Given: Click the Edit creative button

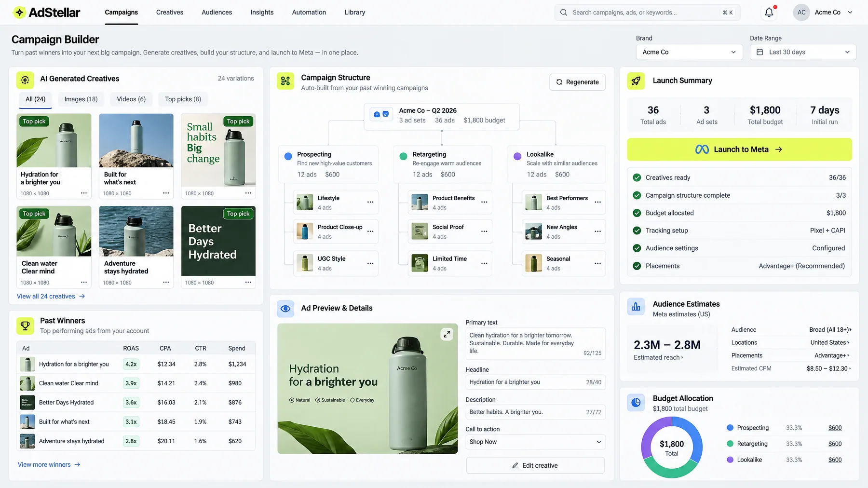Looking at the screenshot, I should (x=535, y=465).
